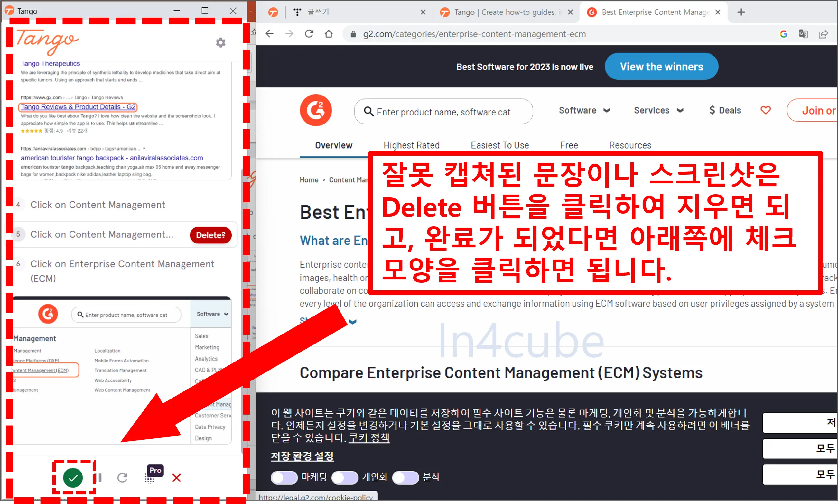Image resolution: width=838 pixels, height=504 pixels.
Task: Switch to the Free tab
Action: tap(569, 145)
